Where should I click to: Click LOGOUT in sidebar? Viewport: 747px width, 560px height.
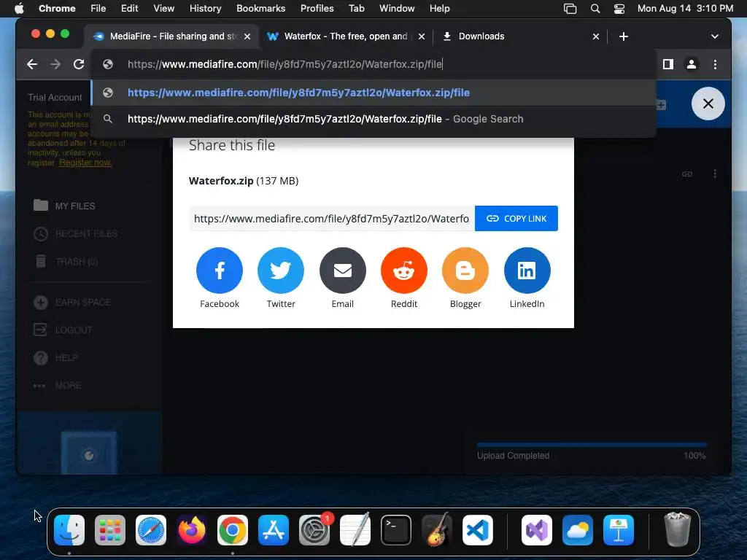pyautogui.click(x=63, y=330)
